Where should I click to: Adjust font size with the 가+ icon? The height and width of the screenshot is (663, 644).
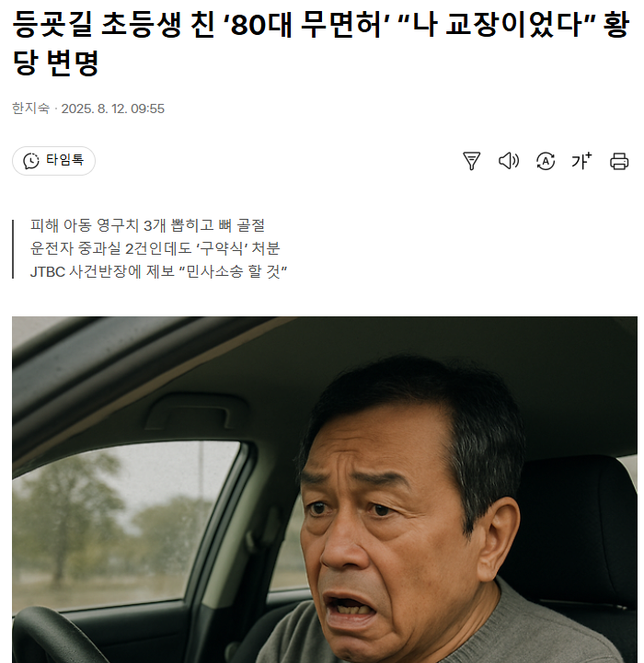click(581, 161)
